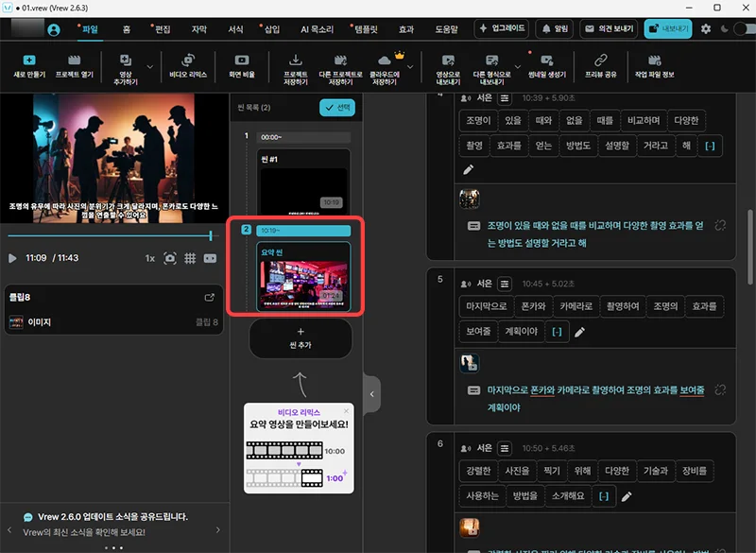
Task: Click the transcript vertical scrollbar
Action: [x=750, y=247]
